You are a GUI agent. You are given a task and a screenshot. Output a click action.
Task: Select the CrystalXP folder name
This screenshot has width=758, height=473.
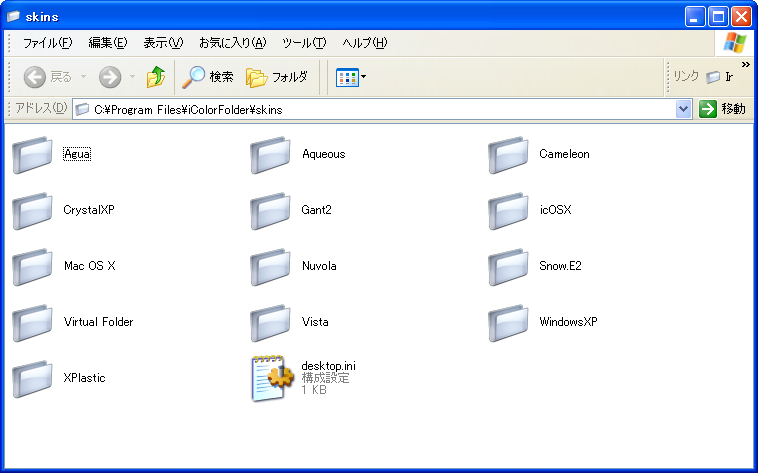tap(89, 210)
